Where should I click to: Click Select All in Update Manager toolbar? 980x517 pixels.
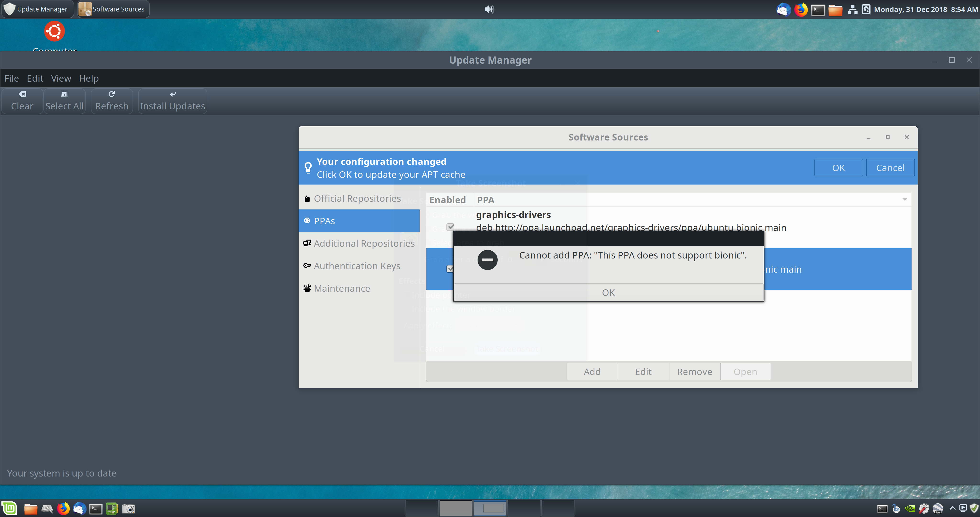coord(64,101)
